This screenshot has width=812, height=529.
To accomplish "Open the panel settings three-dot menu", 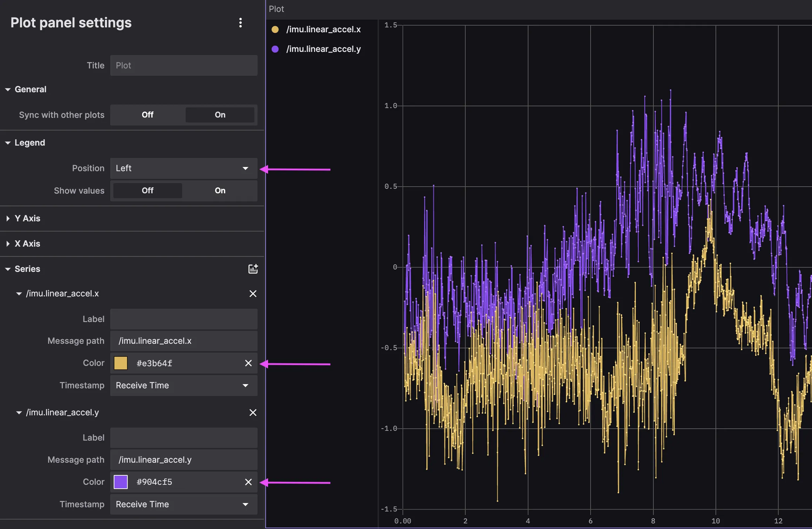I will [240, 23].
